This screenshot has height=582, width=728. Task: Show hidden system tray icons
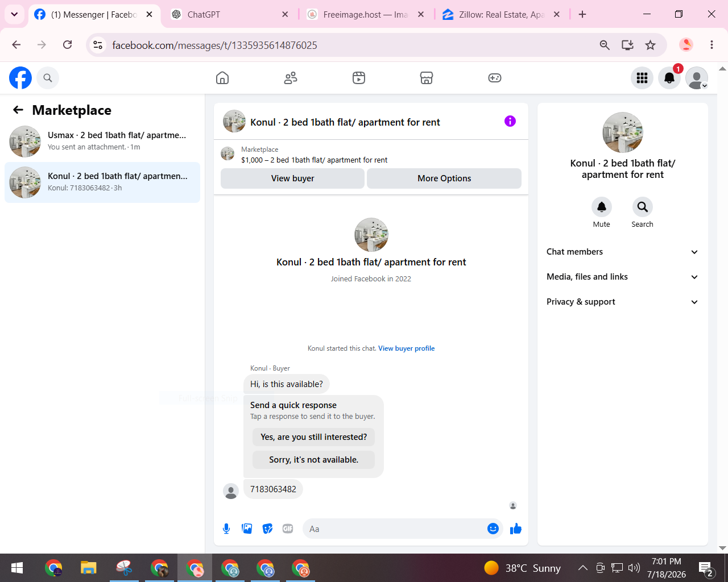(x=582, y=568)
